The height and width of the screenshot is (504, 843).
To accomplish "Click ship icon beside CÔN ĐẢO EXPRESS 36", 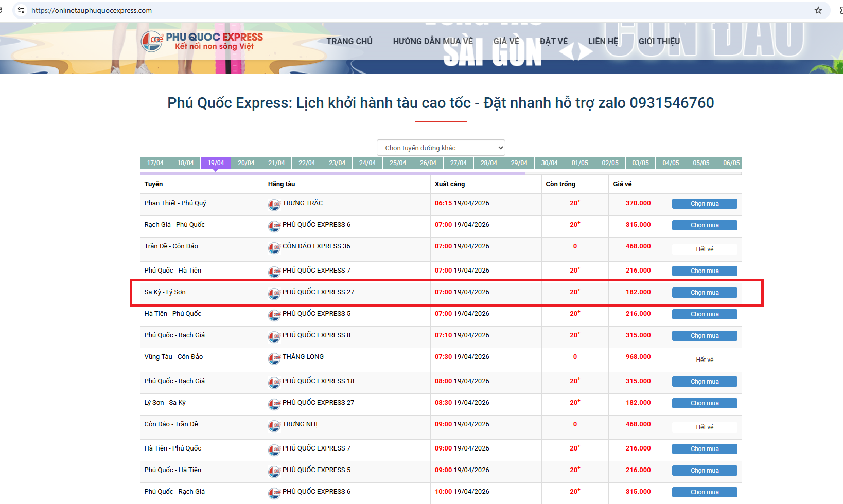I will [274, 248].
